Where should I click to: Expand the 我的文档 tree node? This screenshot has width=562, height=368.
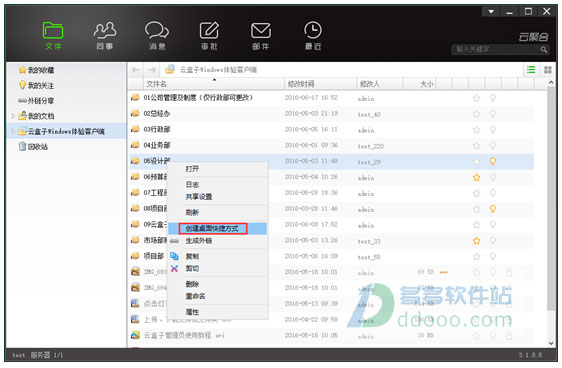[13, 116]
